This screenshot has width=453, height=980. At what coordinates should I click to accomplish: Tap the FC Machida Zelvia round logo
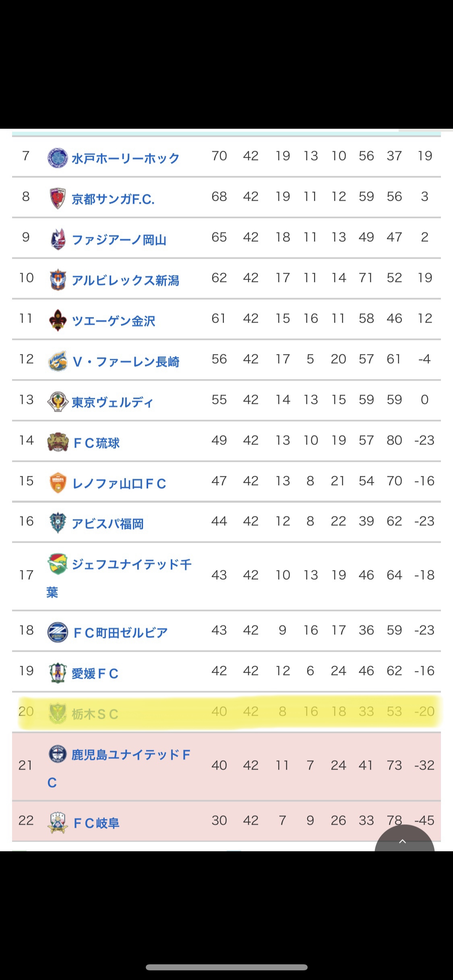point(58,632)
